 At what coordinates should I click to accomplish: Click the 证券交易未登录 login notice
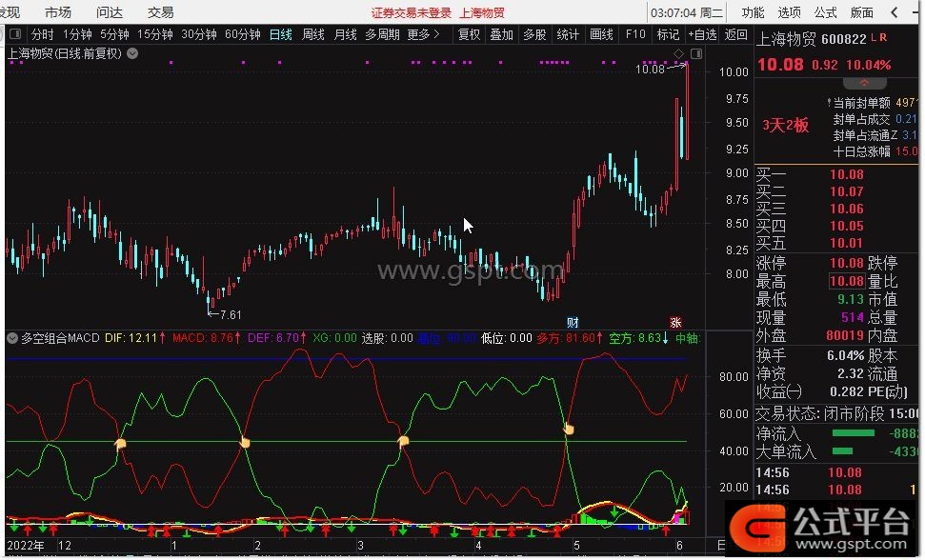(x=412, y=13)
